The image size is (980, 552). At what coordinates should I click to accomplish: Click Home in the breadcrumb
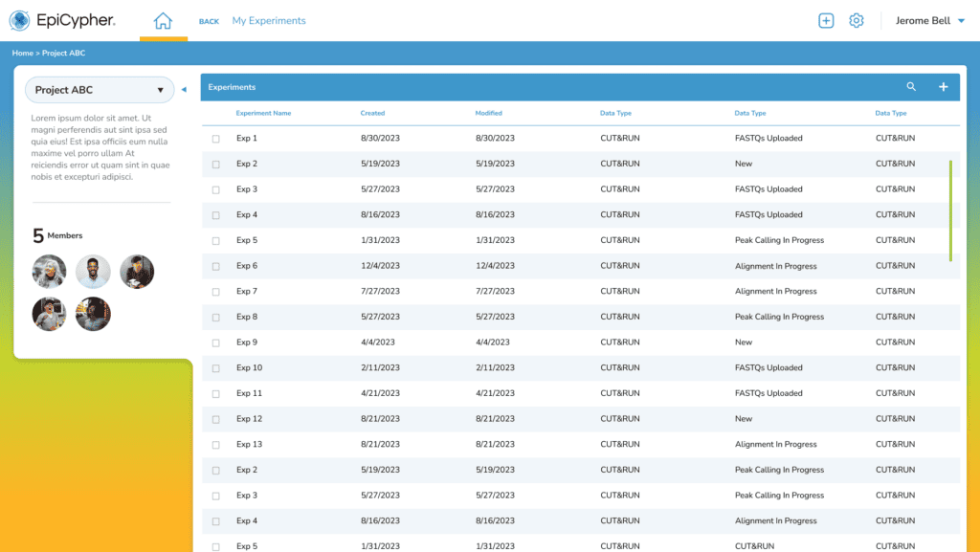22,54
